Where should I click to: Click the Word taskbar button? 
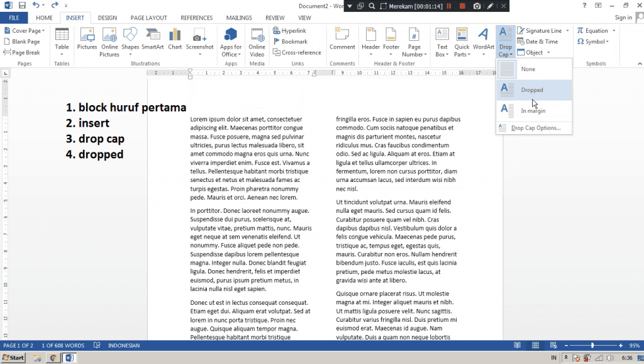click(x=69, y=358)
